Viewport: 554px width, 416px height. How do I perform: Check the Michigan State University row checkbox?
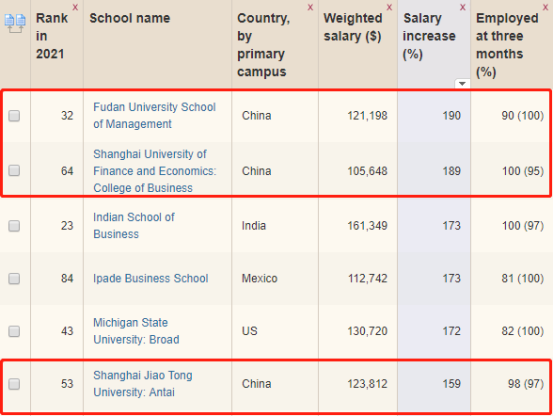point(14,331)
